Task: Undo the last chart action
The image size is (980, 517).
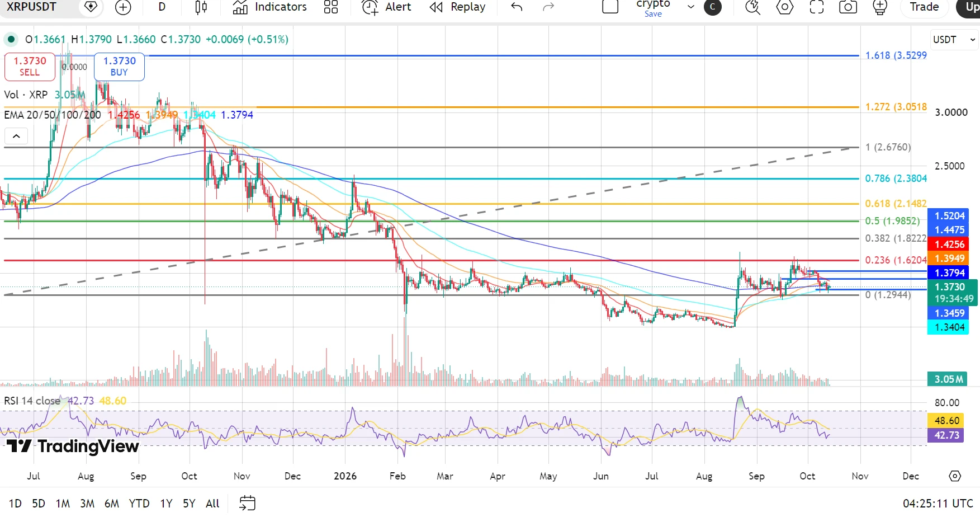Action: (x=517, y=7)
